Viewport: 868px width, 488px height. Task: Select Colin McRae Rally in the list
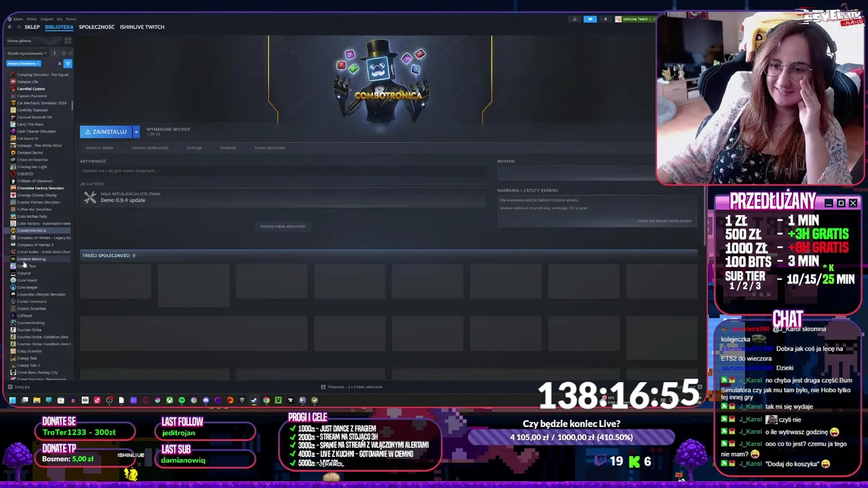pyautogui.click(x=32, y=216)
